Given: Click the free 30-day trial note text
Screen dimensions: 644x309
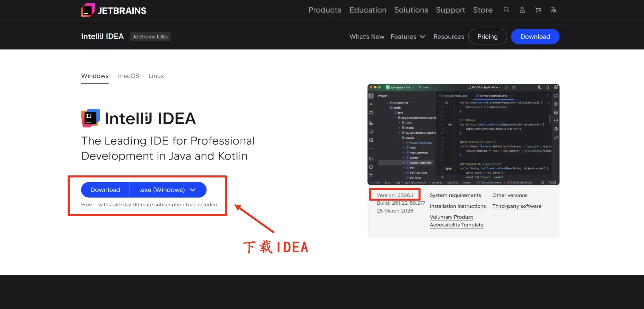Looking at the screenshot, I should pos(149,205).
